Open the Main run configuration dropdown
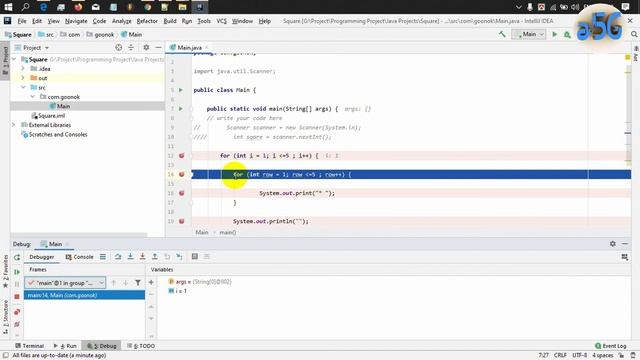Viewport: 640px width, 360px height. click(529, 35)
